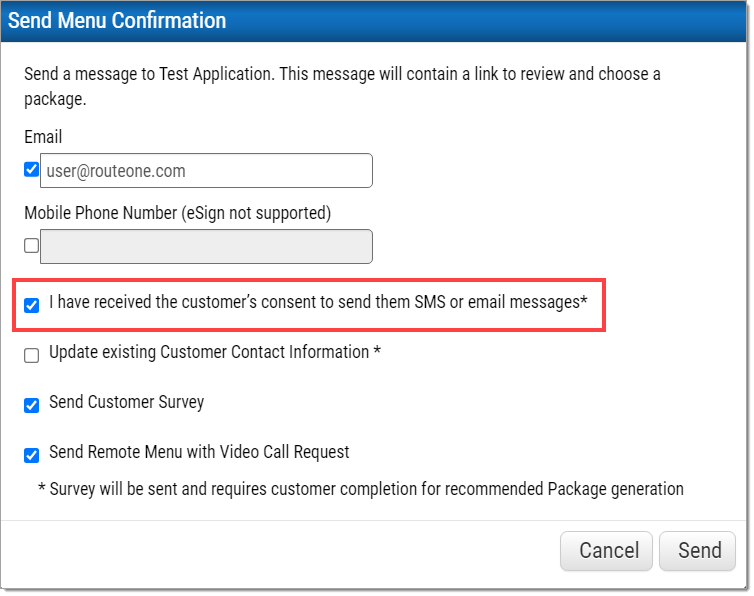Toggle the customer consent checkbox

31,305
